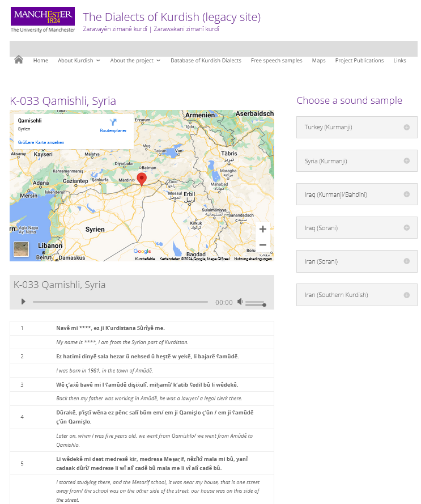Open Free speech samples page
This screenshot has width=421, height=504.
[277, 61]
